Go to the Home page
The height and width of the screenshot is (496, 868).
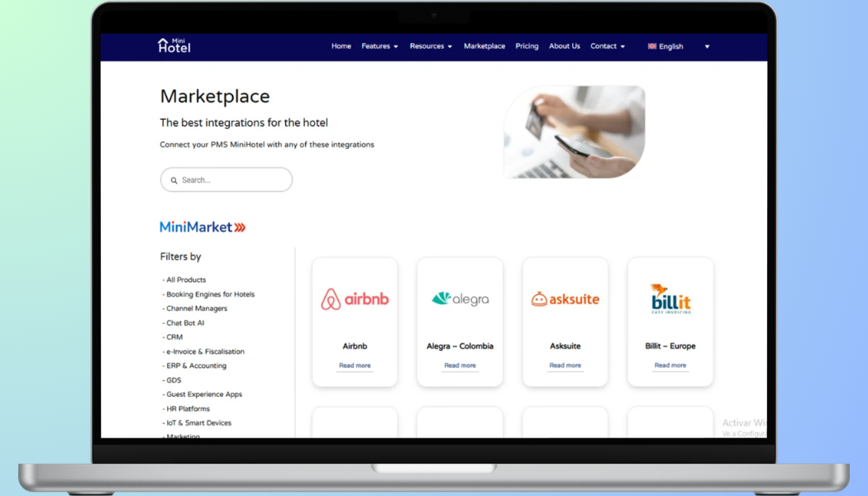pyautogui.click(x=341, y=46)
